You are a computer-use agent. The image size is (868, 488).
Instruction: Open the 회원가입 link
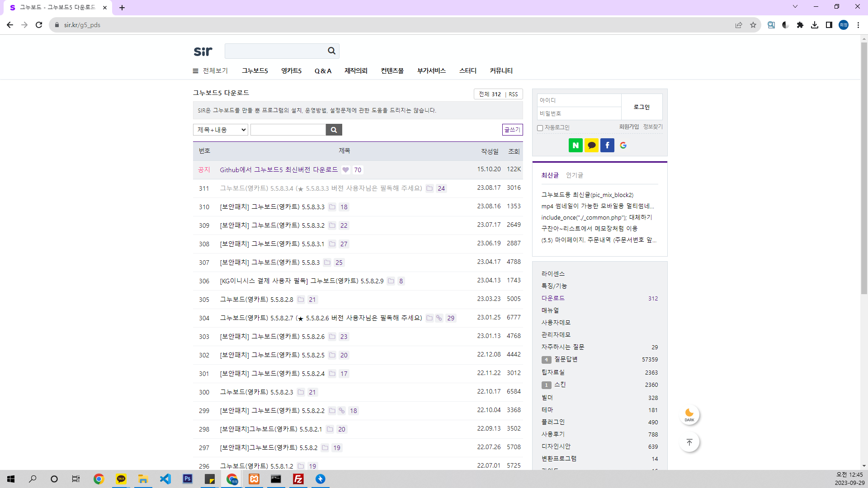click(x=629, y=127)
